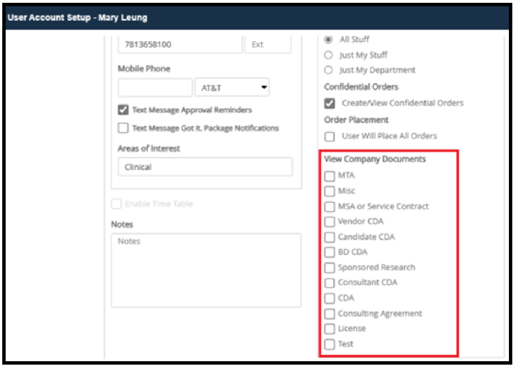Check the Misc document checkbox
Screen dimensions: 514x368
[330, 191]
